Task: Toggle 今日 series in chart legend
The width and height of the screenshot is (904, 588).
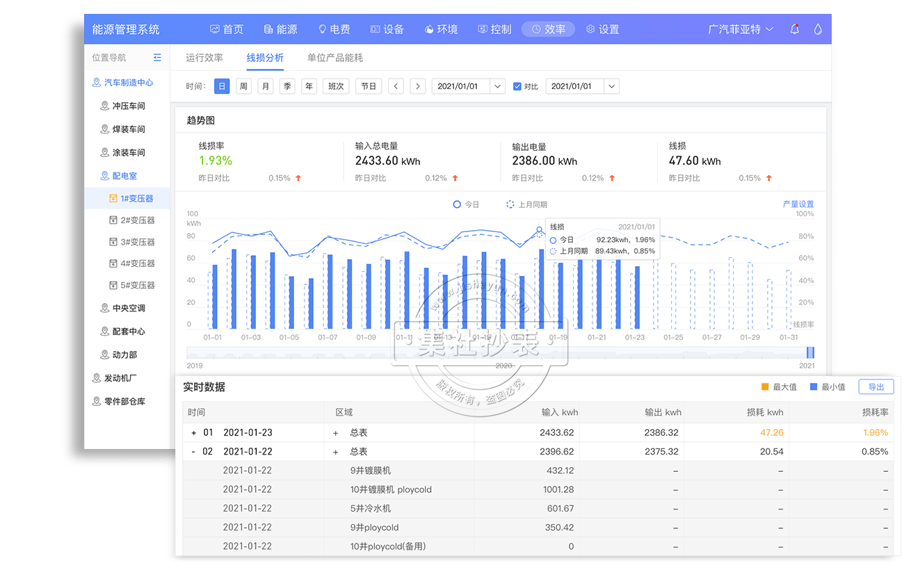Action: coord(466,204)
